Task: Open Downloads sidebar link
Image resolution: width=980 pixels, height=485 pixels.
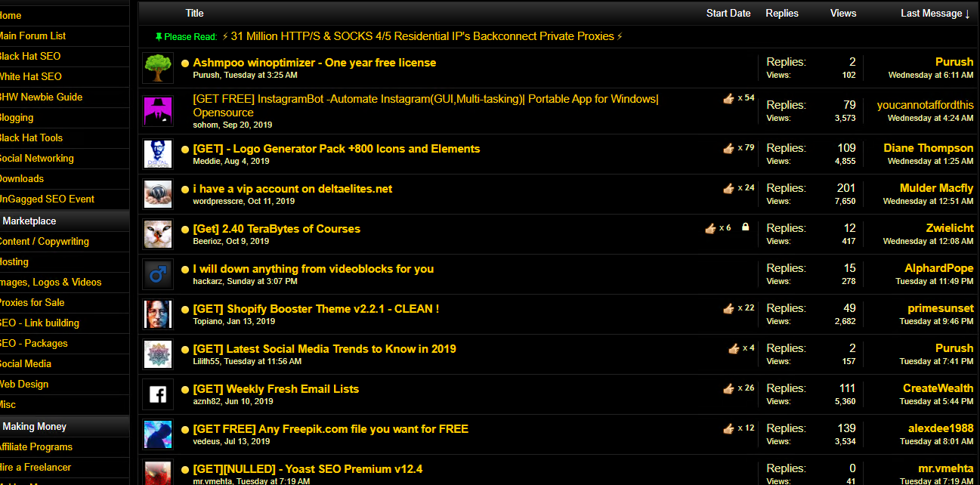Action: (x=21, y=178)
